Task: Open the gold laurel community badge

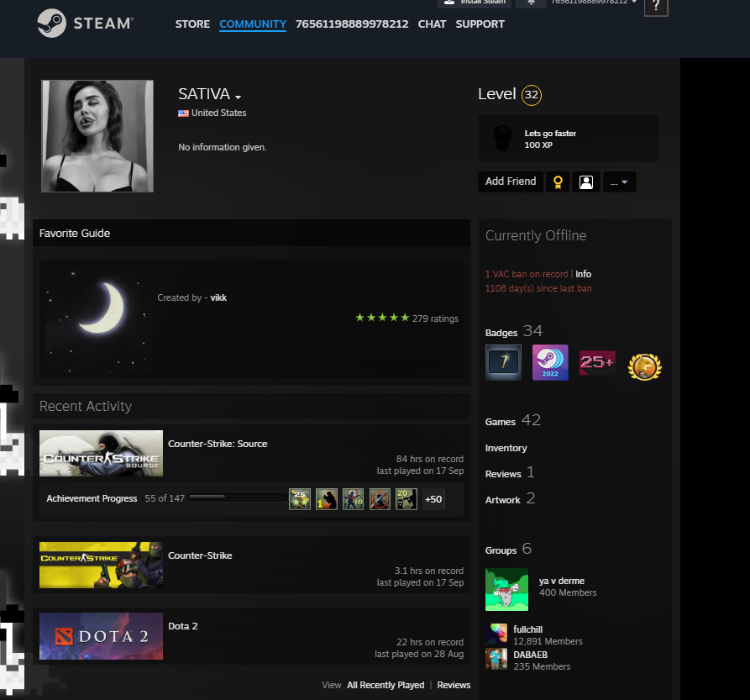Action: (645, 366)
